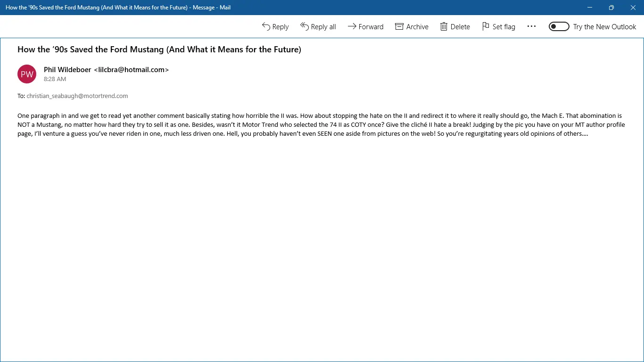
Task: Click the Archive box icon
Action: 399,26
